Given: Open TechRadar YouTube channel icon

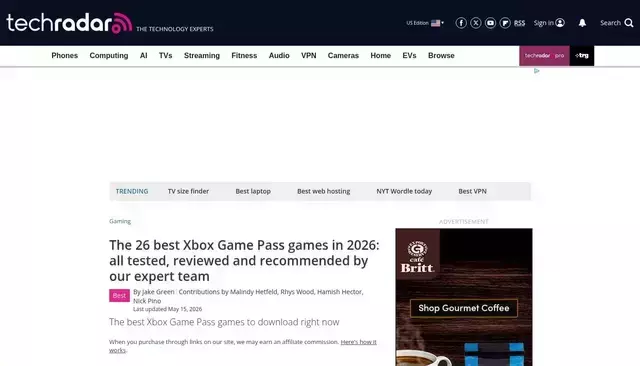Looking at the screenshot, I should 490,23.
